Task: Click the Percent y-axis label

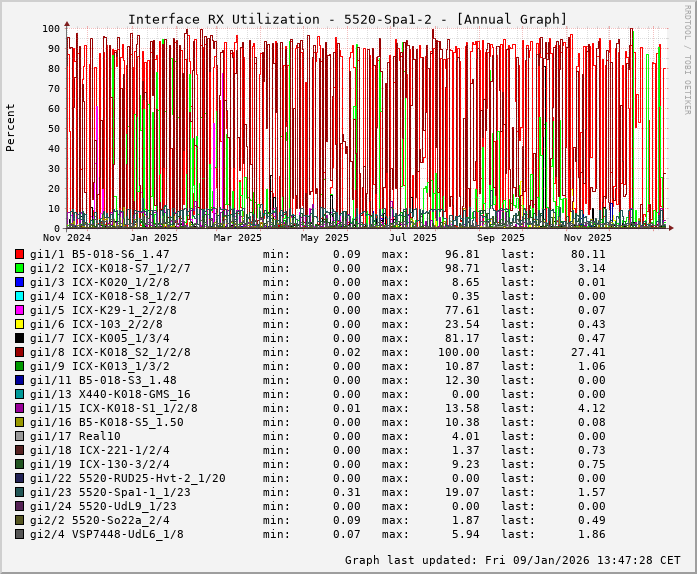Action: (x=11, y=127)
